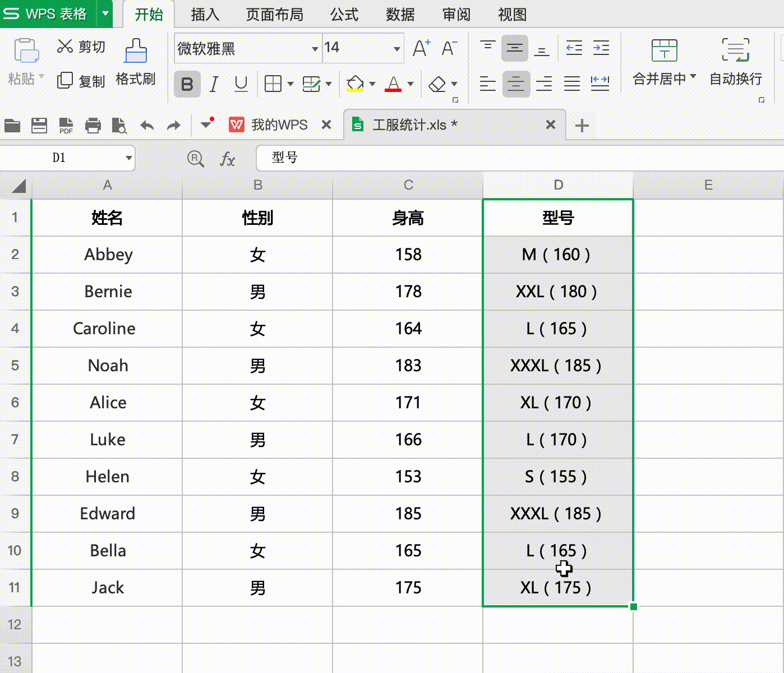Image resolution: width=784 pixels, height=673 pixels.
Task: Click the undo arrow icon
Action: 147,125
